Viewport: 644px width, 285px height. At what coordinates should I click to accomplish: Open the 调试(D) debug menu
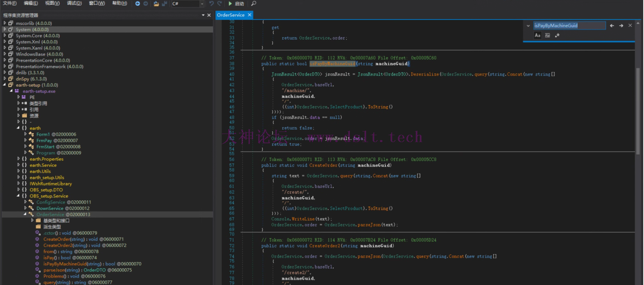pyautogui.click(x=74, y=3)
